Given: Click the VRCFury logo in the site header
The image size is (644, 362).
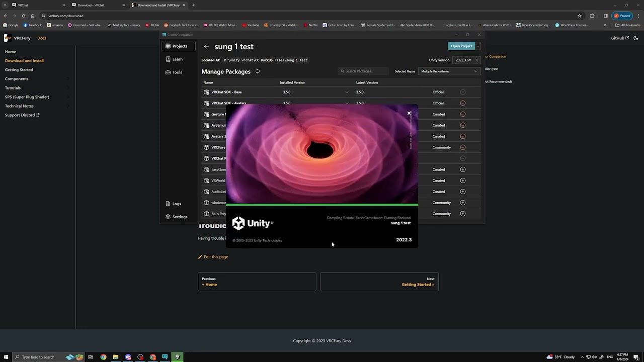Looking at the screenshot, I should coord(8,38).
